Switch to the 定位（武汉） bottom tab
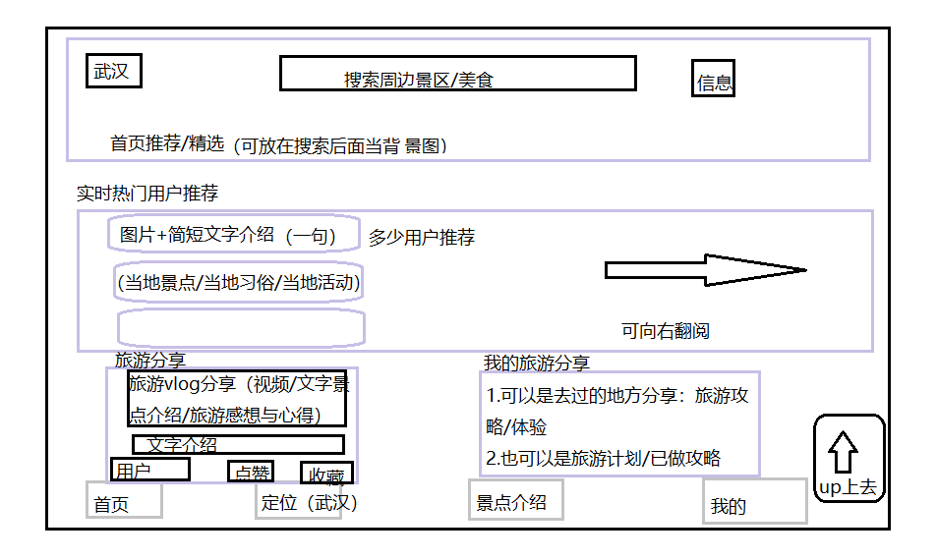 coord(299,501)
